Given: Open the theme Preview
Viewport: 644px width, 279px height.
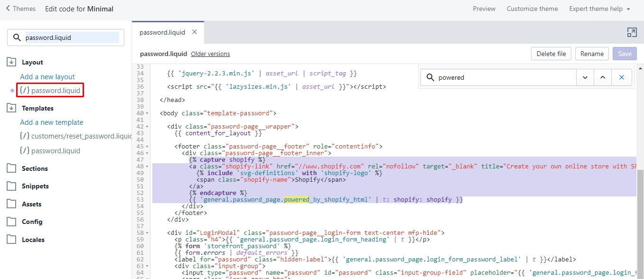Looking at the screenshot, I should click(484, 9).
